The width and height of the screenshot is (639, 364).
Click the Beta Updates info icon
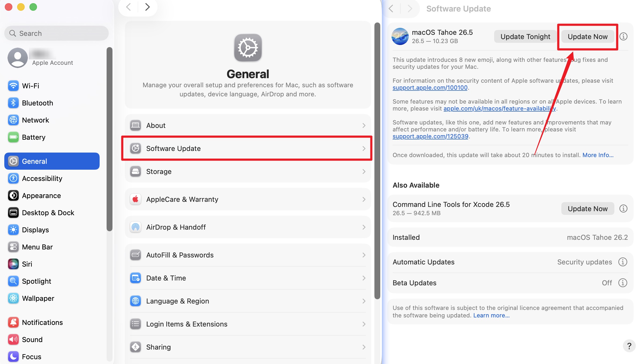point(623,283)
